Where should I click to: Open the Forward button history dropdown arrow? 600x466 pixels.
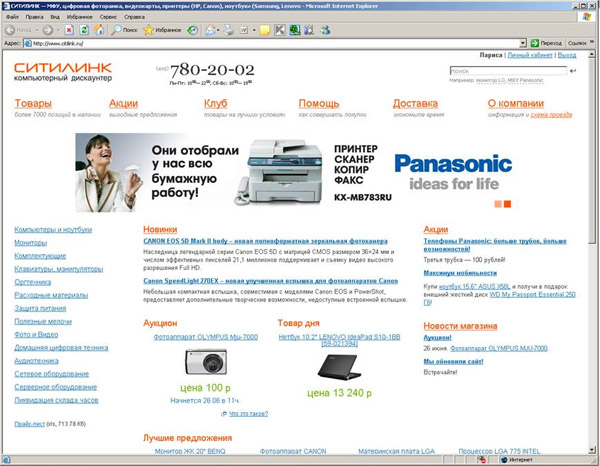[58, 30]
